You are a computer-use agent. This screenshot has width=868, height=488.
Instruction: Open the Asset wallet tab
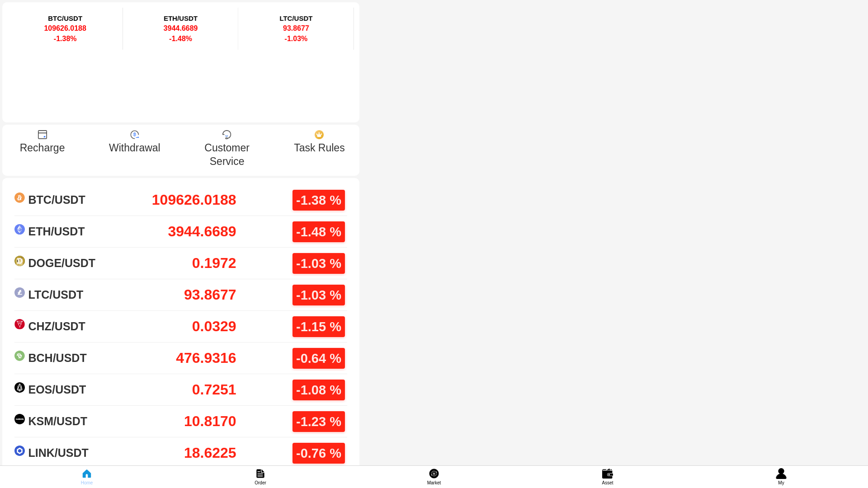[x=608, y=476]
